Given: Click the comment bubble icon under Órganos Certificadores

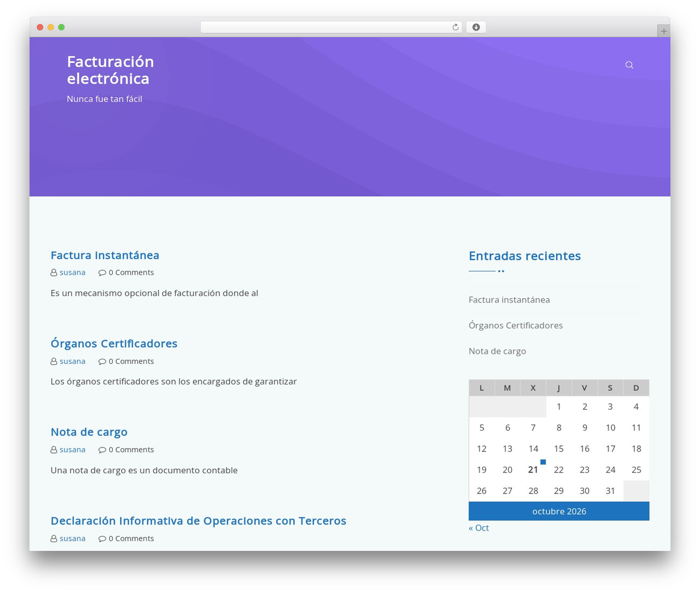Looking at the screenshot, I should pos(102,362).
